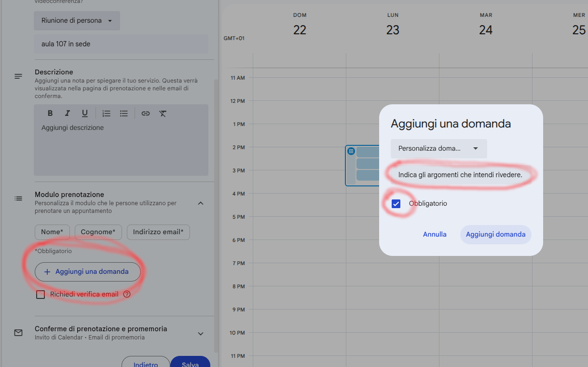Focus the Aggiungi descrizione text area
588x367 pixels.
(121, 148)
